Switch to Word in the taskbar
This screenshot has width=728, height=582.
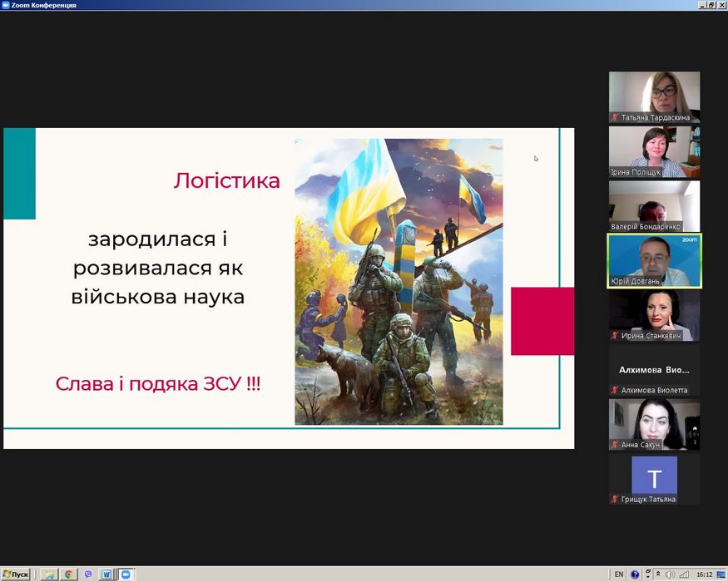(x=106, y=575)
